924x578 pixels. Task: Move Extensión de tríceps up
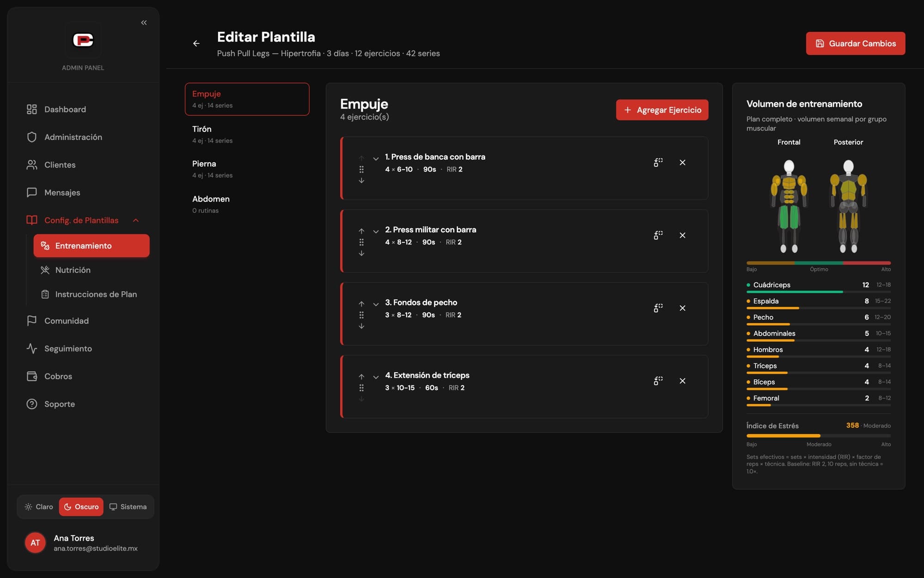click(361, 376)
